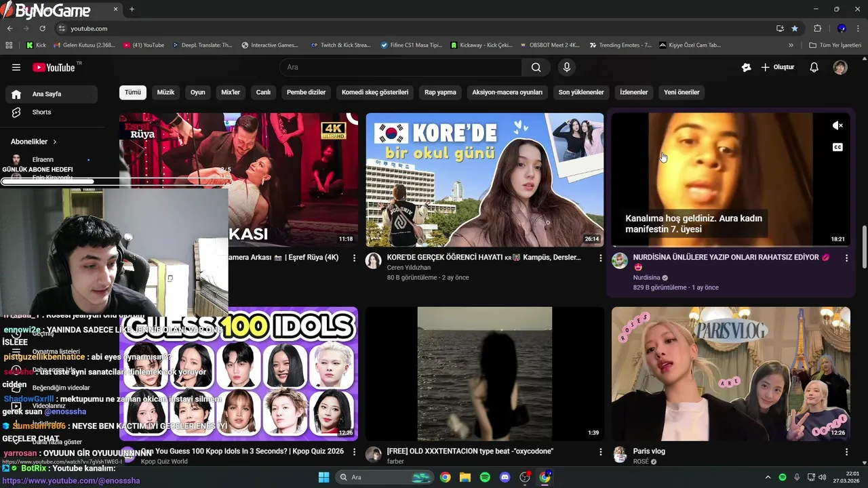Toggle captions on the Nurdisina preview
The height and width of the screenshot is (488, 868).
tap(838, 147)
